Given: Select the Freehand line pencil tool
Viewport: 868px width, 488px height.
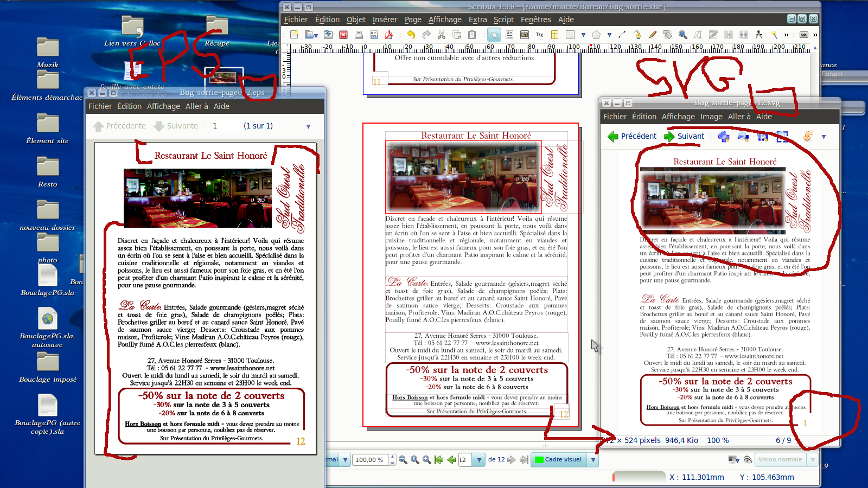Looking at the screenshot, I should 653,35.
